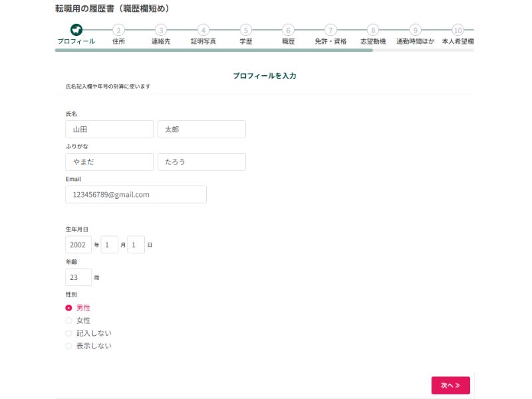Select the 女性 radio button
Image resolution: width=532 pixels, height=399 pixels.
coord(68,321)
